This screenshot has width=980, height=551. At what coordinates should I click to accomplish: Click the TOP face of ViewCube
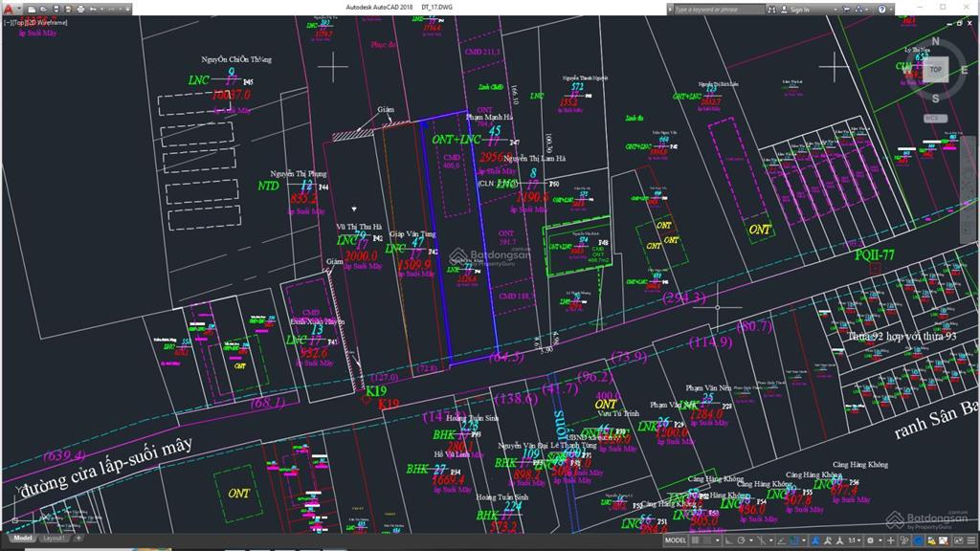coord(935,69)
